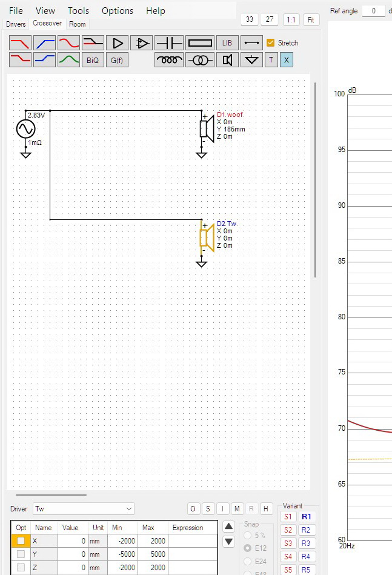Recall variant R4
The image size is (392, 575).
[x=306, y=556]
